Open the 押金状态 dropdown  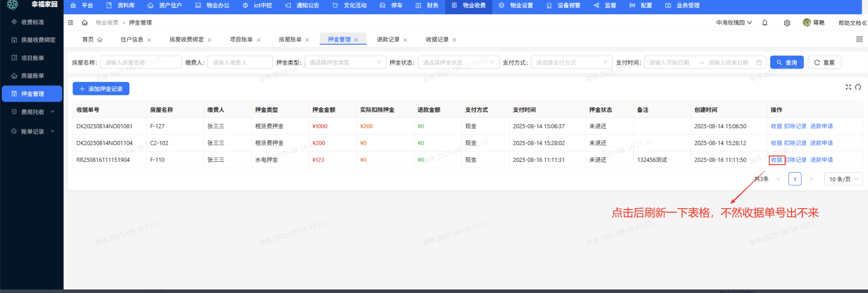click(458, 63)
